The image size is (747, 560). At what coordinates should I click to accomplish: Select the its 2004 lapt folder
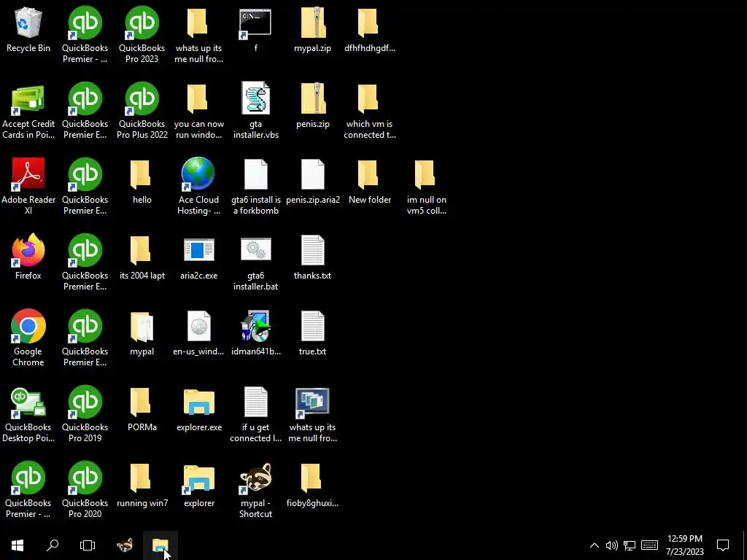[142, 257]
